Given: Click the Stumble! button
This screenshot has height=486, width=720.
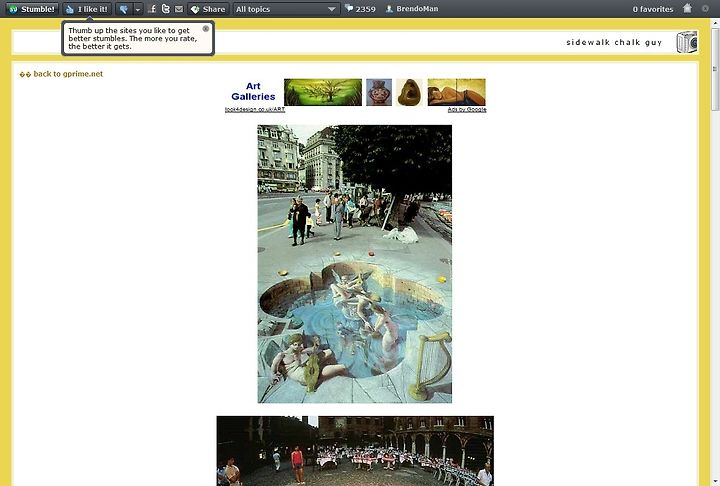Looking at the screenshot, I should point(32,9).
